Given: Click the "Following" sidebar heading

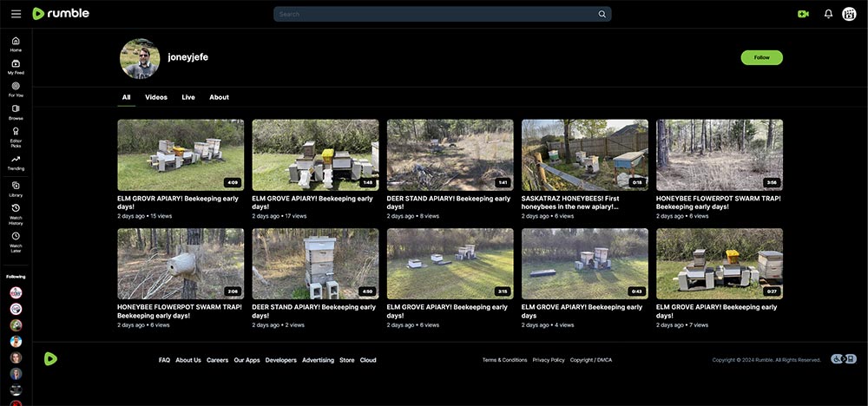Looking at the screenshot, I should click(16, 277).
